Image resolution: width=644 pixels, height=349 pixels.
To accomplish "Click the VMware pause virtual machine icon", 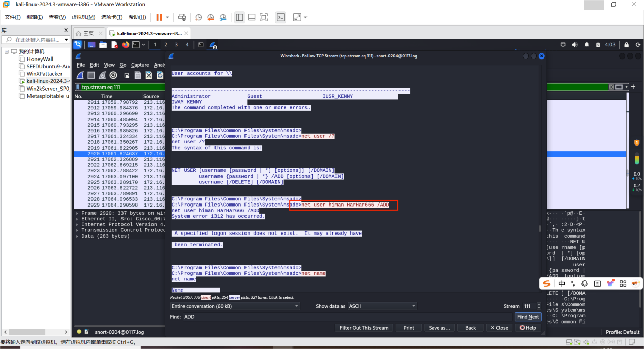I will pyautogui.click(x=159, y=17).
